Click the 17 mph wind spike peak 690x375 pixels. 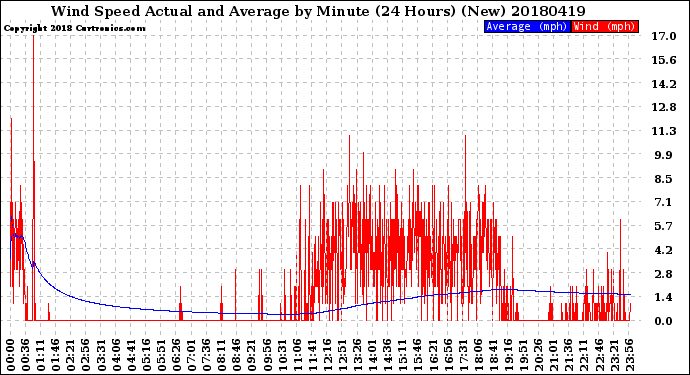(33, 37)
